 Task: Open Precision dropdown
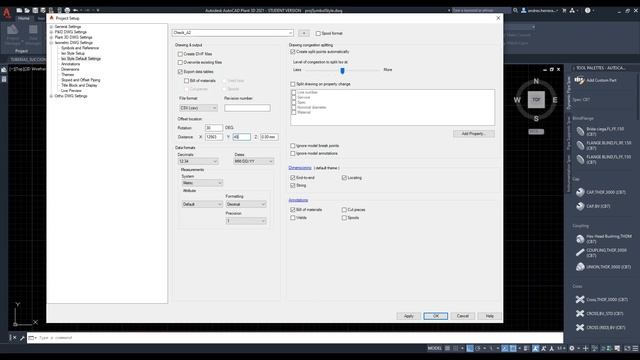pos(246,221)
